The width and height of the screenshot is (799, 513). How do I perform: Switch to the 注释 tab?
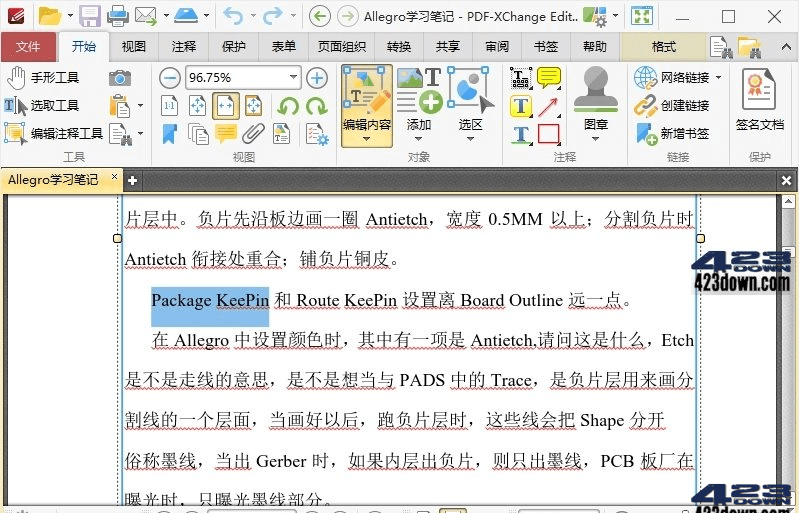point(183,47)
